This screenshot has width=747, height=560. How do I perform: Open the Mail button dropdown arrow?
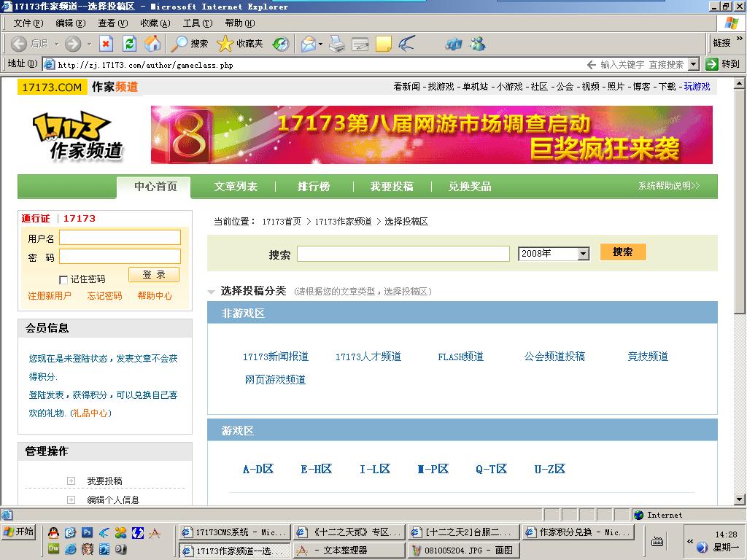coord(320,44)
